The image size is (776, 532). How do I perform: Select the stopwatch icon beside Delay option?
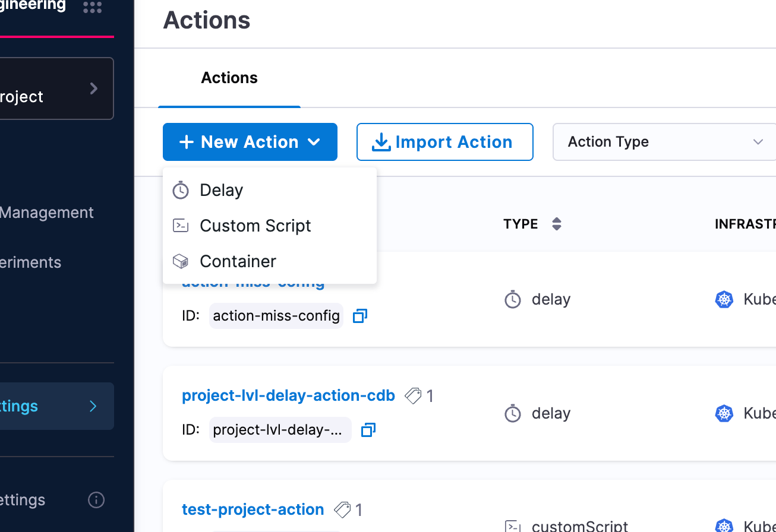point(180,189)
